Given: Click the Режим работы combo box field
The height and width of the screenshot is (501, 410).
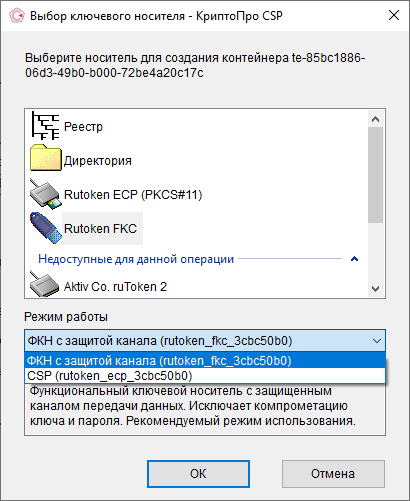Looking at the screenshot, I should coord(205,341).
